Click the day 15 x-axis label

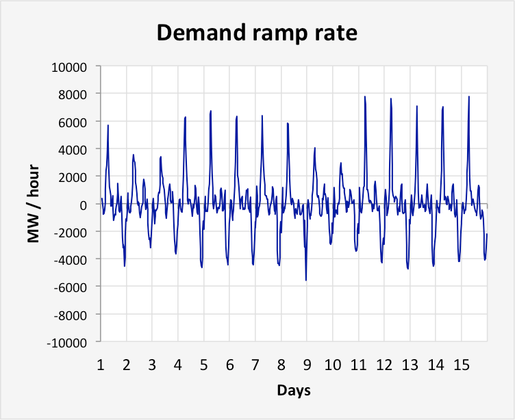click(x=462, y=365)
